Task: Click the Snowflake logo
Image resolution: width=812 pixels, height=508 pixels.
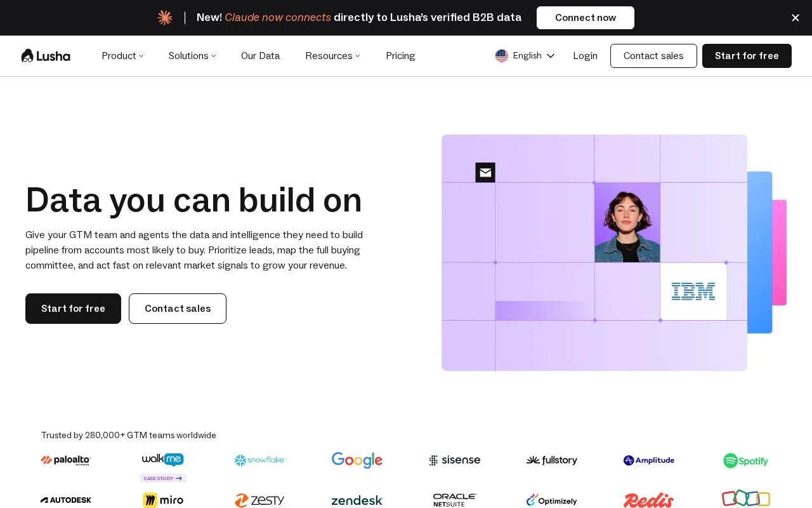Action: [260, 460]
